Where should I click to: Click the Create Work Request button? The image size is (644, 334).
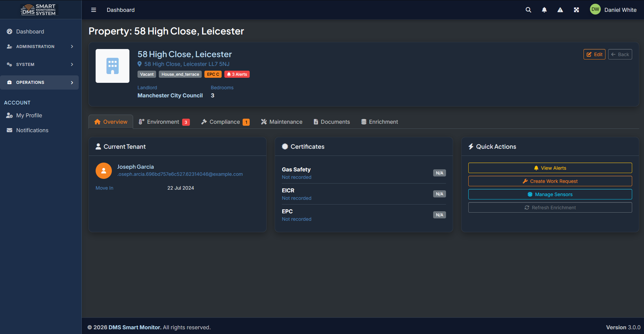(x=550, y=181)
